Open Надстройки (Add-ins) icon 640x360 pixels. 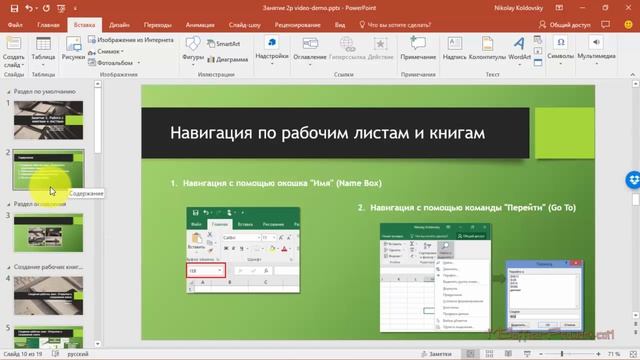(272, 43)
